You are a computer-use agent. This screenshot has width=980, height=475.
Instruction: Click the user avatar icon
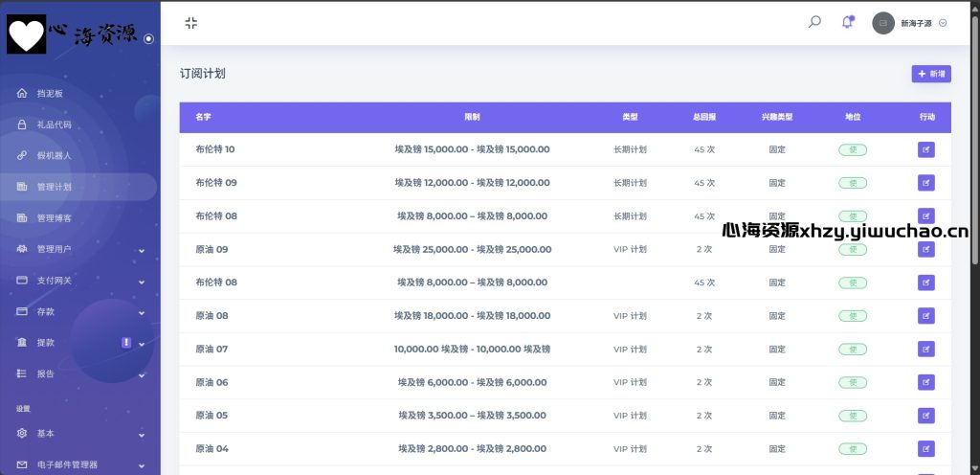882,23
